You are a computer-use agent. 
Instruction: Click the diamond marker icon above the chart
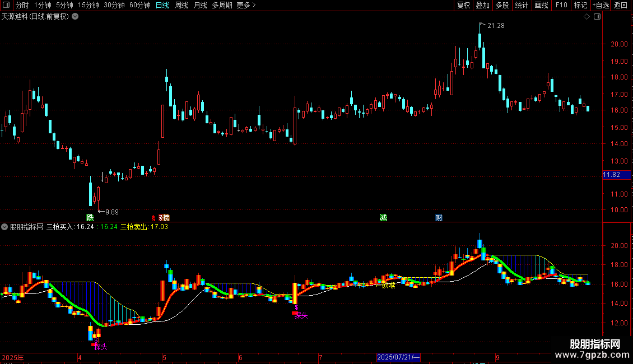[587, 17]
